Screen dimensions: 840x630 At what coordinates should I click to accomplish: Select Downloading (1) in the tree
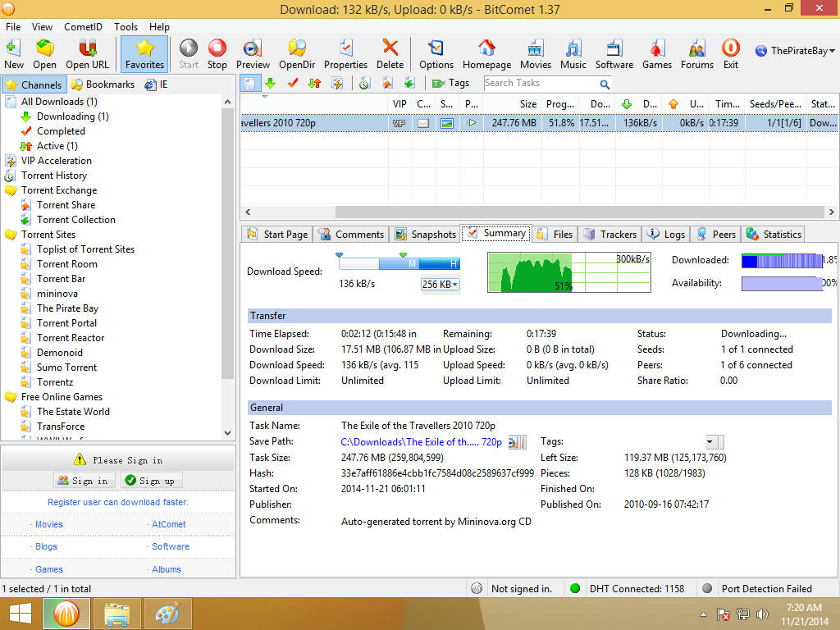[x=73, y=116]
